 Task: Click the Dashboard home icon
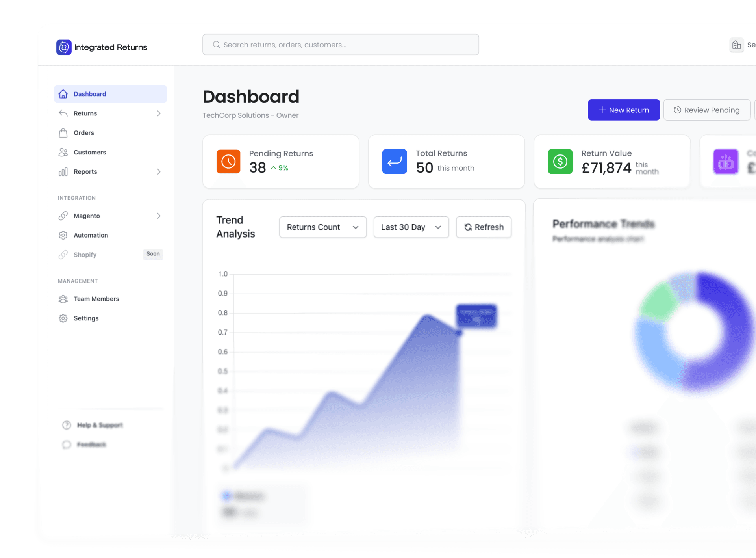[x=63, y=94]
